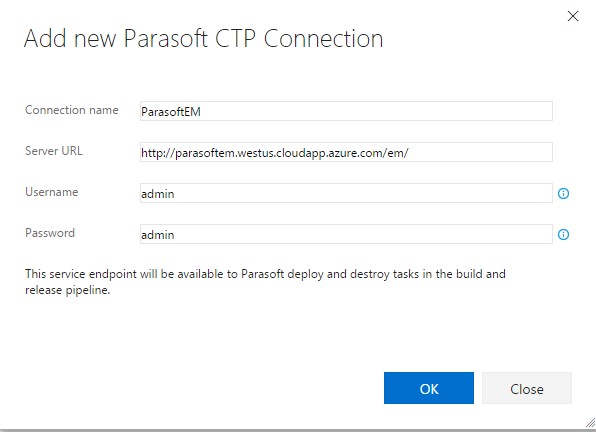Focus the Password input field
This screenshot has width=596, height=432.
[x=346, y=234]
